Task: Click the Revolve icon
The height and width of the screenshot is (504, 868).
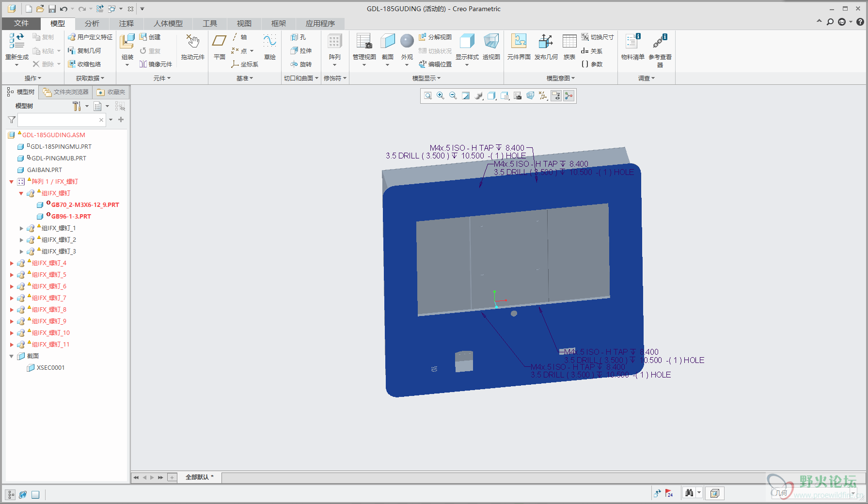Action: (294, 64)
